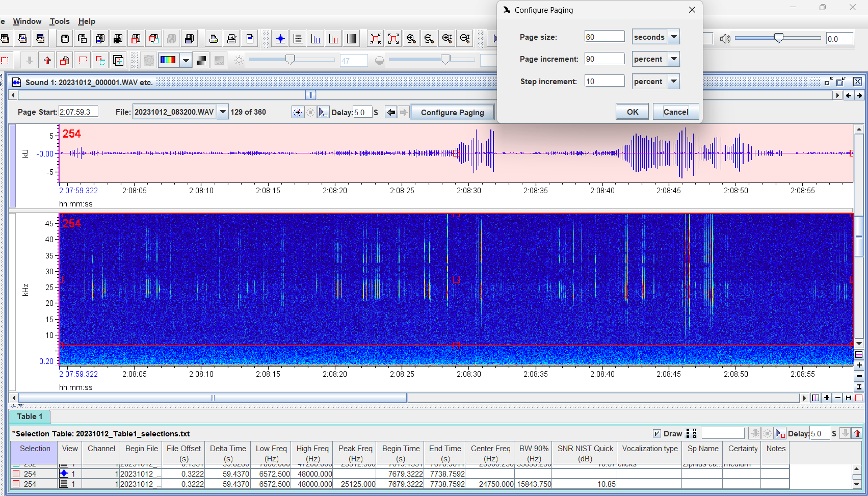Click the Page Start time field
868x496 pixels.
click(78, 112)
